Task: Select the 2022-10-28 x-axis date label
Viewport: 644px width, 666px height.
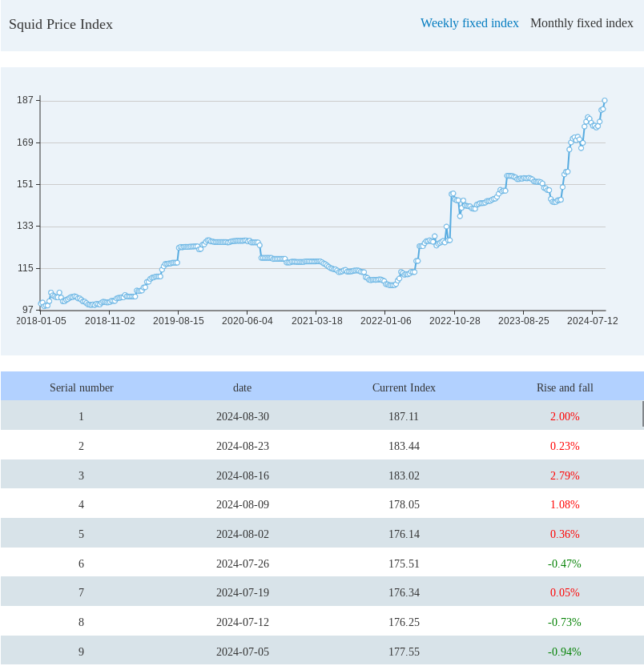Action: point(454,320)
